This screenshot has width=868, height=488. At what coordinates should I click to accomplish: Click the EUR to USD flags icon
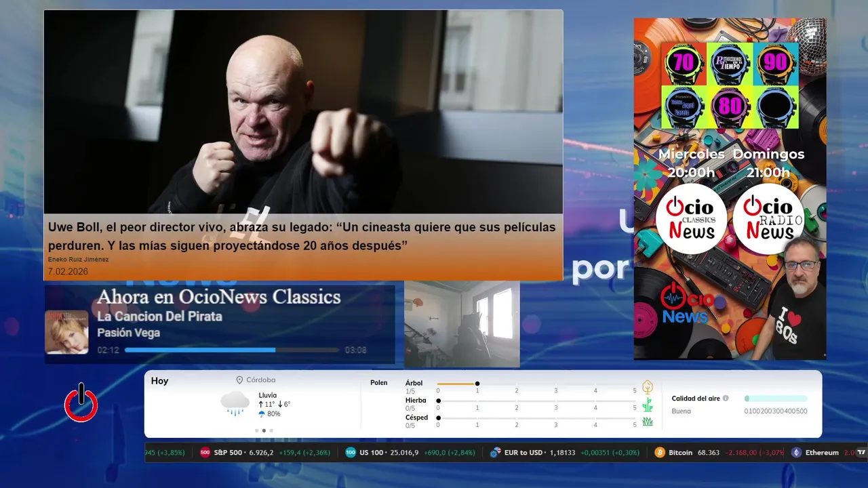click(496, 452)
